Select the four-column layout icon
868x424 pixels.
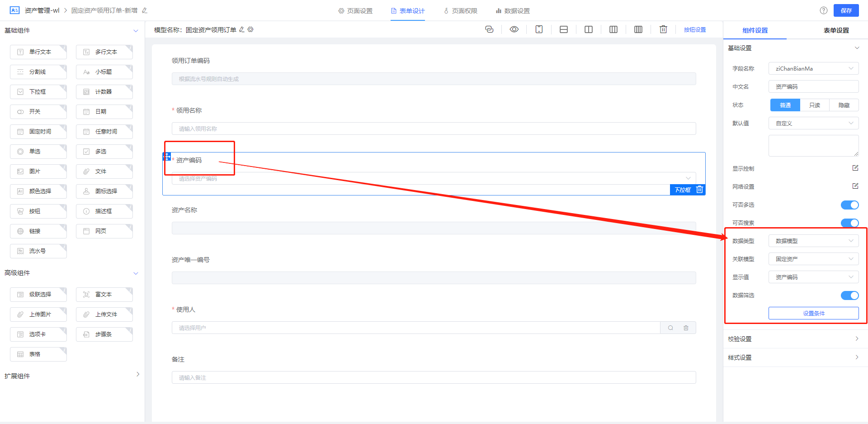pyautogui.click(x=638, y=29)
